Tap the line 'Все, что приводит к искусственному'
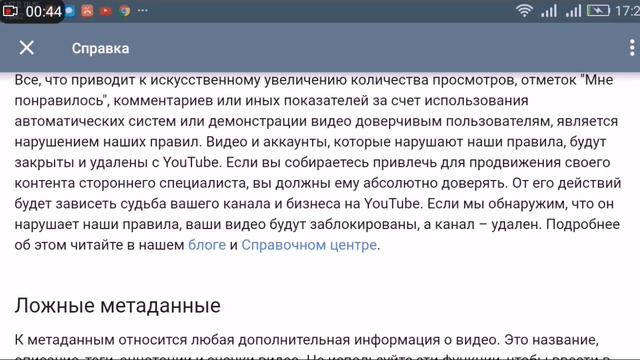640x360 pixels. [x=314, y=80]
